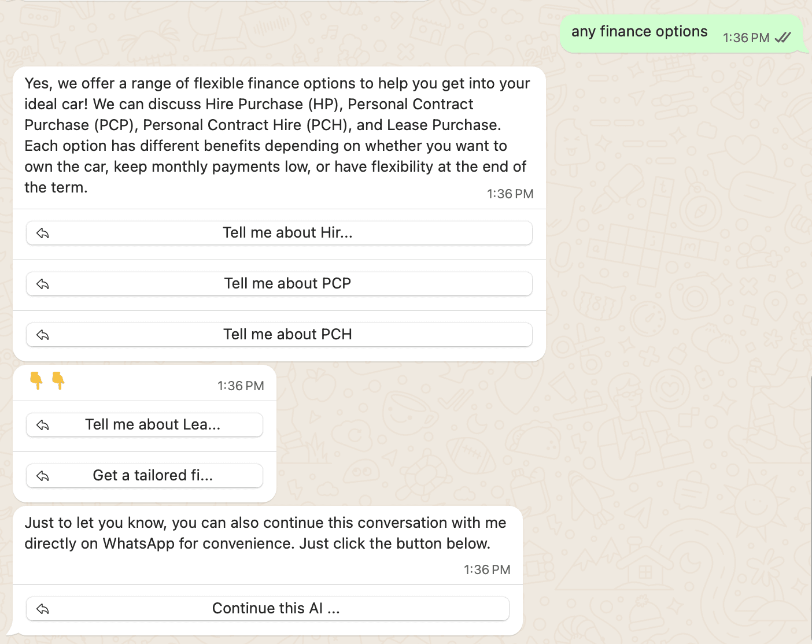Click the any finance options message bubble

tap(639, 32)
